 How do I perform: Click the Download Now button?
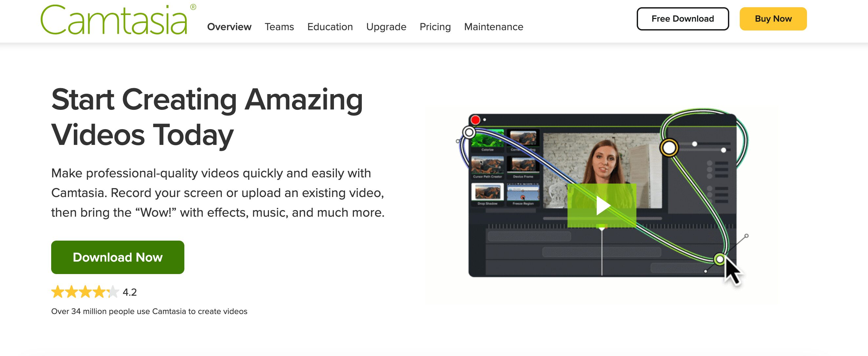coord(118,256)
